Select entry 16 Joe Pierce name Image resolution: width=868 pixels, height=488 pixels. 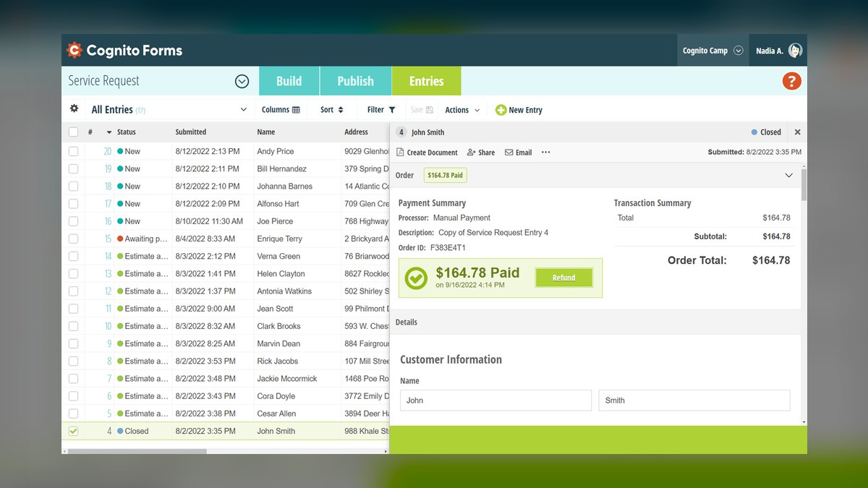(x=275, y=221)
